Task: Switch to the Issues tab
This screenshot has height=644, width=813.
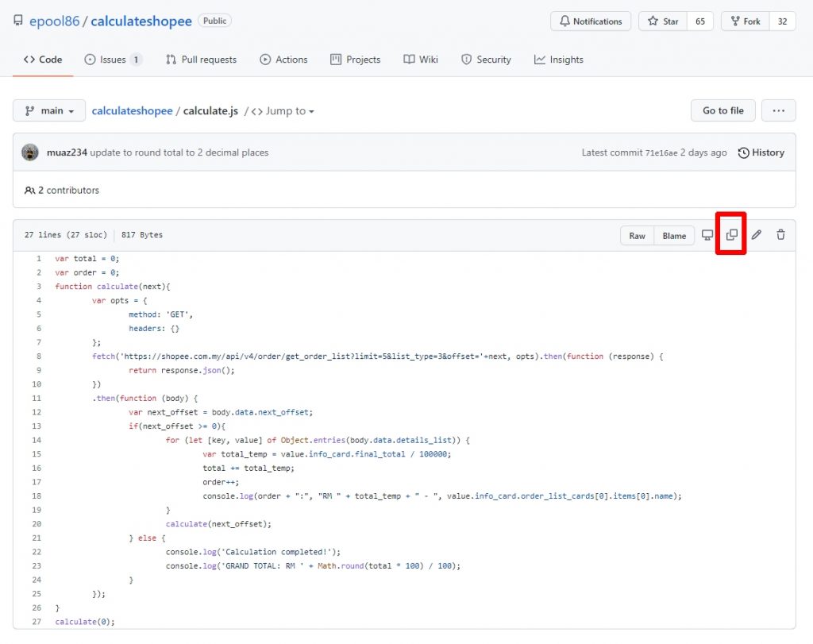Action: pos(113,60)
